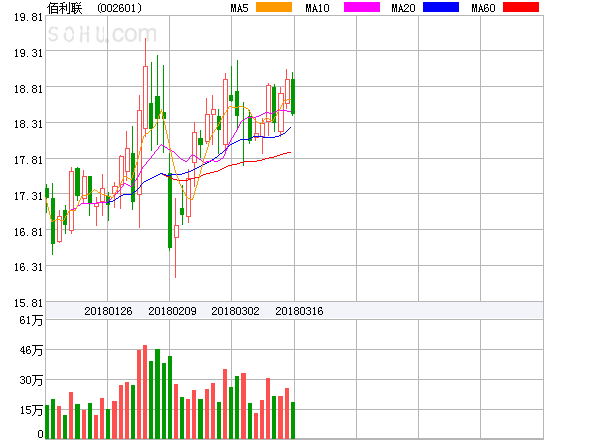Click the 20180302 date label

[235, 311]
